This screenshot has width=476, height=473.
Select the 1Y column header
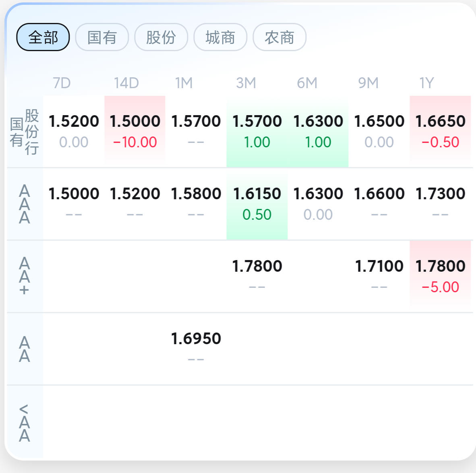pos(426,83)
